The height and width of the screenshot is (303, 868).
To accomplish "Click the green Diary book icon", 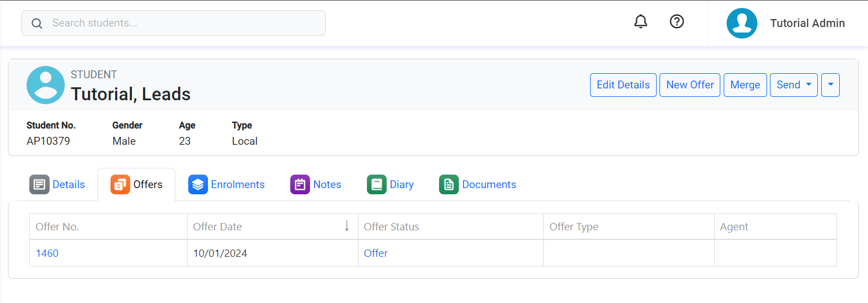I will tap(377, 185).
